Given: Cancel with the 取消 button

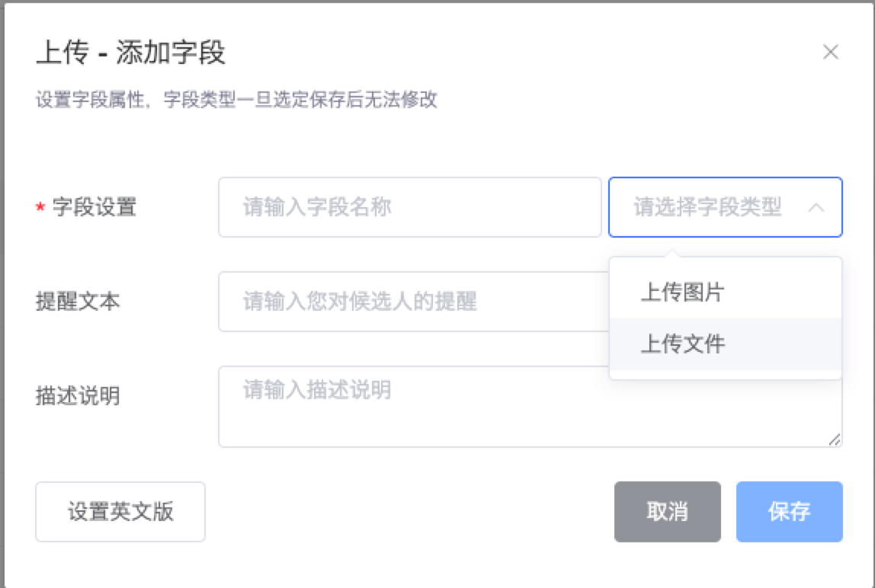Looking at the screenshot, I should [x=667, y=512].
